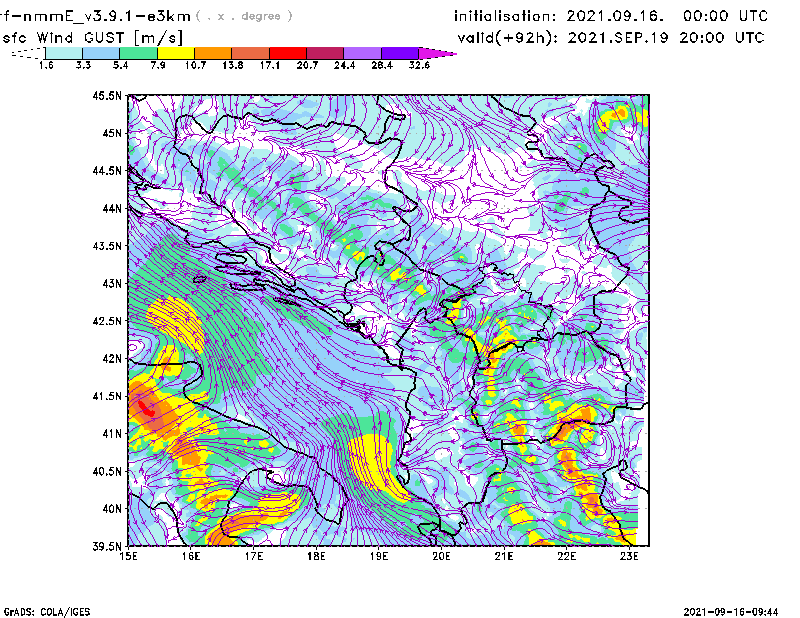Click the 'sfc Wind GUST [m/s]' title
This screenshot has height=618, width=800.
(93, 38)
